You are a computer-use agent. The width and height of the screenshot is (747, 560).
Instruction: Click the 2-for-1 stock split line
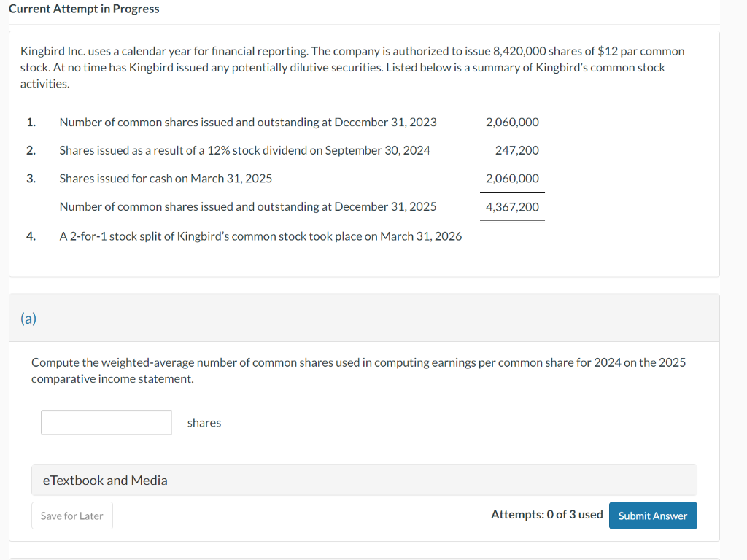coord(260,236)
